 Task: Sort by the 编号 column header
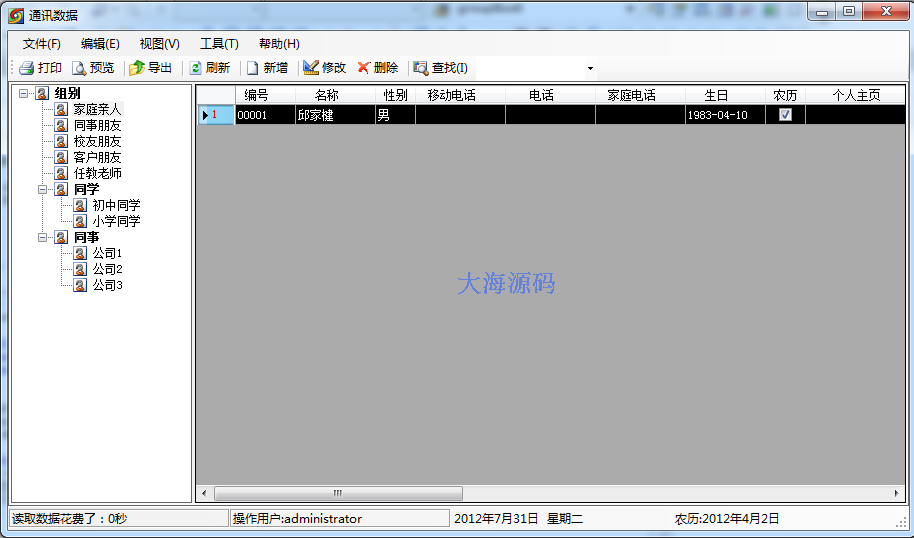[x=266, y=96]
